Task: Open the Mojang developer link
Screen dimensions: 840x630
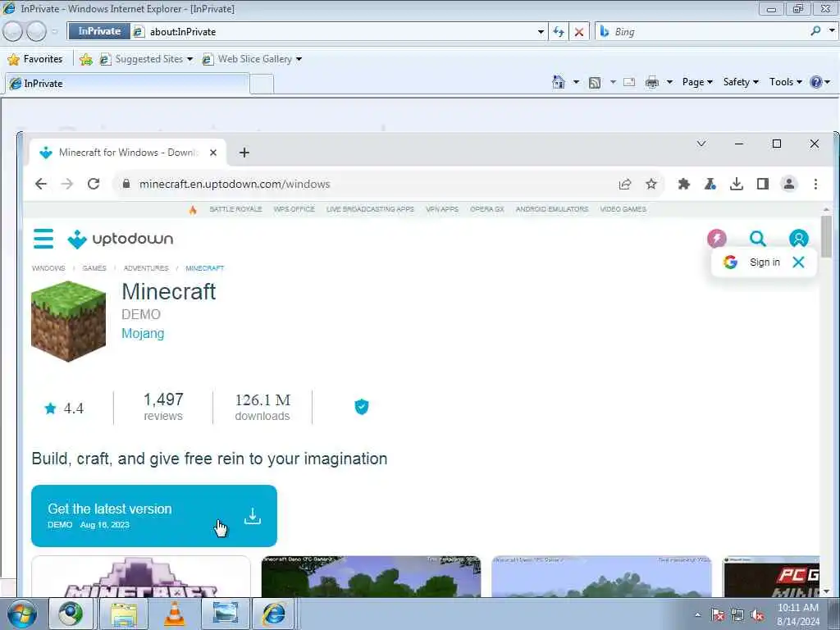Action: (143, 333)
